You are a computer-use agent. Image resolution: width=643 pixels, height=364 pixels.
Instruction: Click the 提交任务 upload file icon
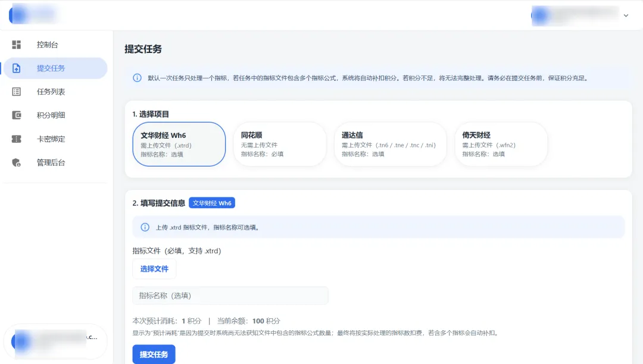[17, 68]
